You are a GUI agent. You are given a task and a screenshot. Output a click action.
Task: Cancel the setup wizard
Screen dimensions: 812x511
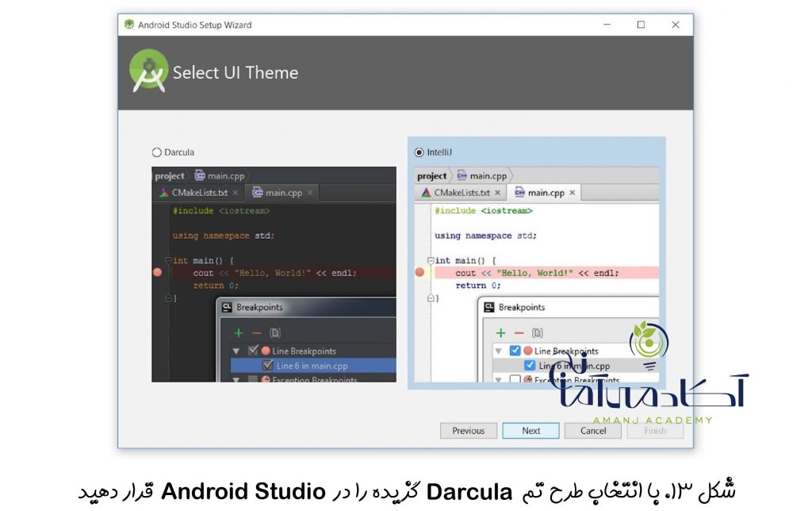click(x=593, y=431)
